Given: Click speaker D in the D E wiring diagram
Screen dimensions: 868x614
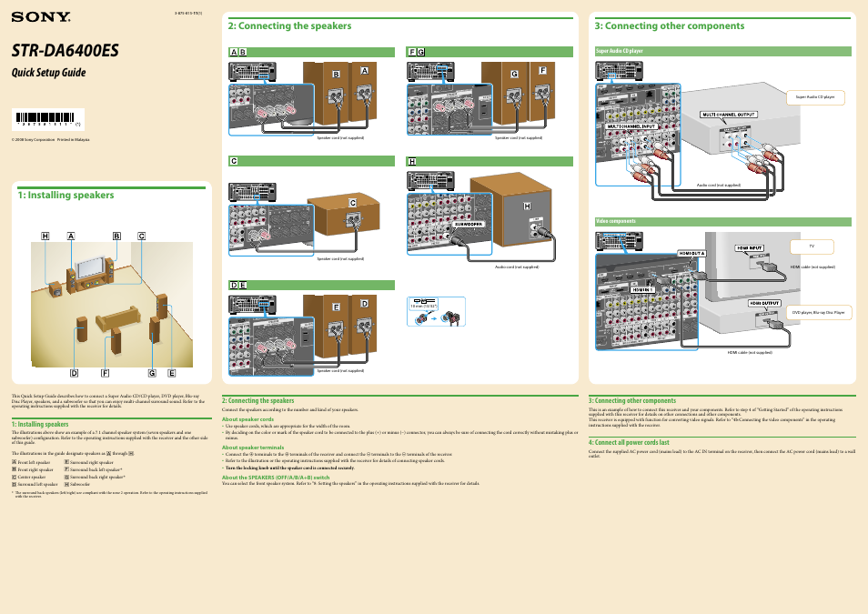Looking at the screenshot, I should pyautogui.click(x=363, y=325).
